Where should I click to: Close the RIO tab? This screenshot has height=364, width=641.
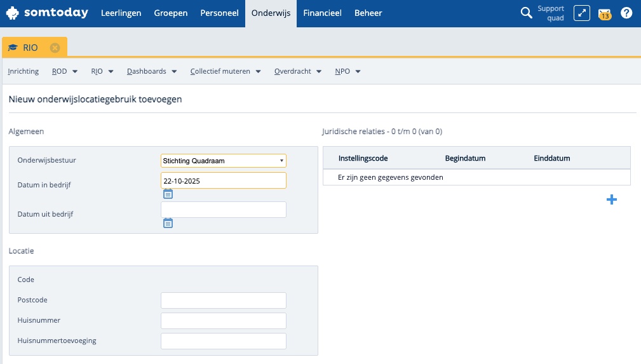pyautogui.click(x=55, y=48)
